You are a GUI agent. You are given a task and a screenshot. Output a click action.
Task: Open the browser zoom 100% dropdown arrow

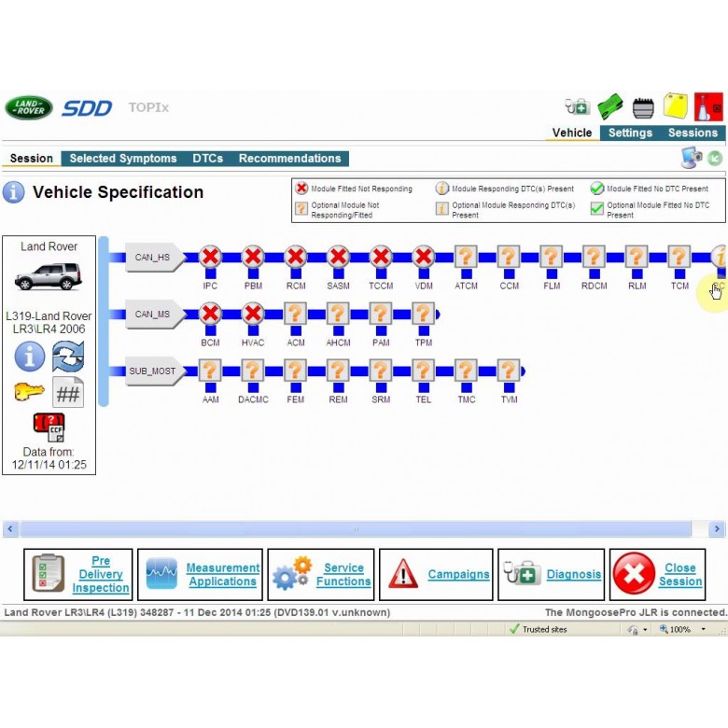pyautogui.click(x=704, y=629)
